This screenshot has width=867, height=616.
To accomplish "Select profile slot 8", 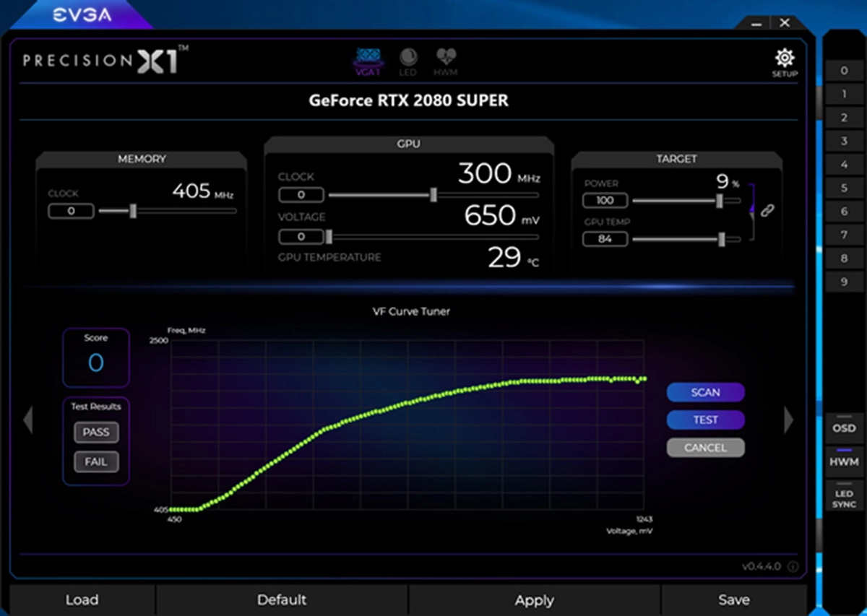I will pyautogui.click(x=844, y=259).
